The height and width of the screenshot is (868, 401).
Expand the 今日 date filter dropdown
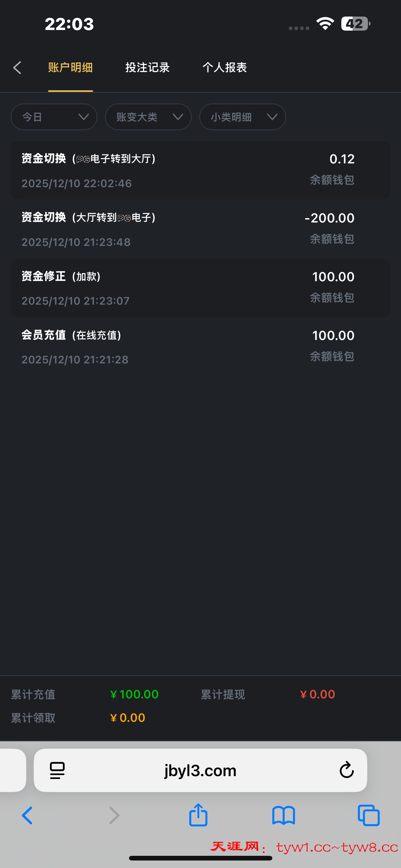tap(54, 117)
